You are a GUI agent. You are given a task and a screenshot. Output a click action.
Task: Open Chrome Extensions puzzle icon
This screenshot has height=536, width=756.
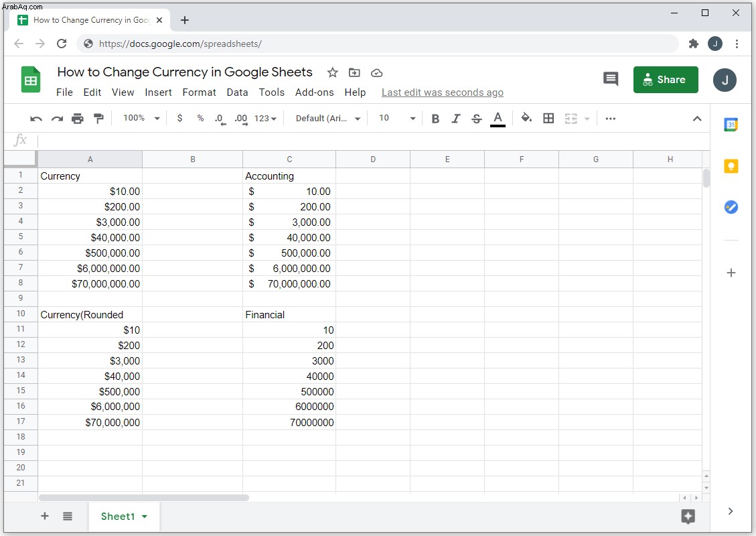click(693, 44)
